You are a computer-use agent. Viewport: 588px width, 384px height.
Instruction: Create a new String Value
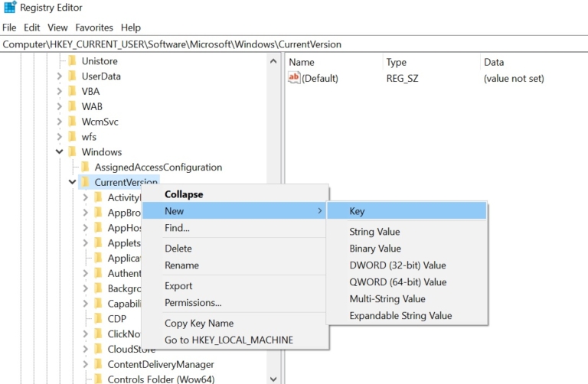coord(407,232)
